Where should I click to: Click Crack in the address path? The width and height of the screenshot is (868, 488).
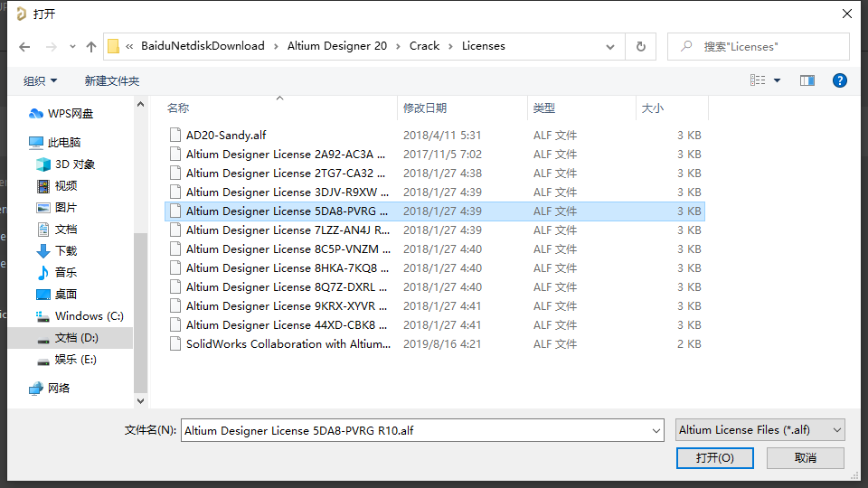click(x=425, y=46)
